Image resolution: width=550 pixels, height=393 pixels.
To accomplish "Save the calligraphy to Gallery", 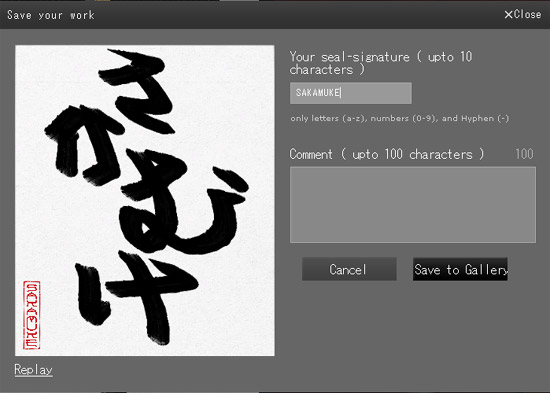I will pyautogui.click(x=460, y=269).
